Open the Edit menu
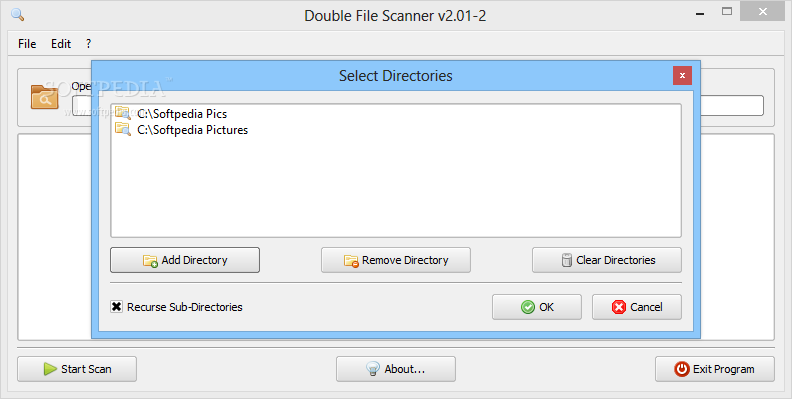 tap(61, 44)
